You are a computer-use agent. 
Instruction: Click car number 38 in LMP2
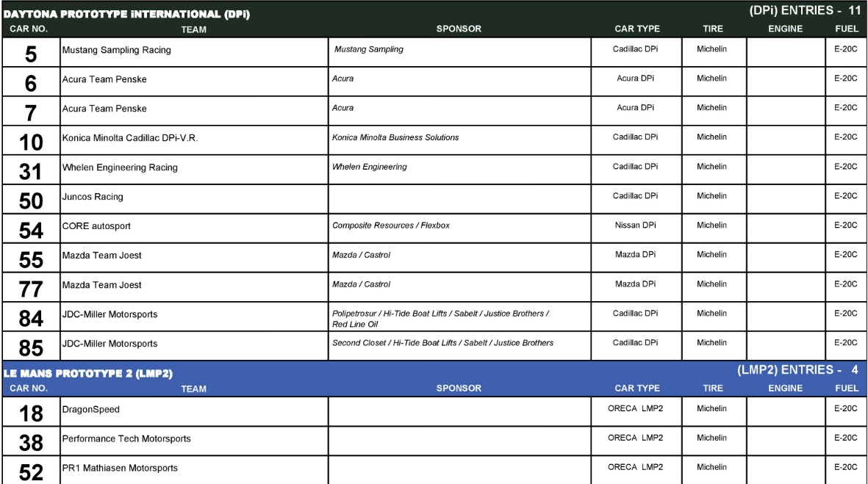tap(31, 443)
